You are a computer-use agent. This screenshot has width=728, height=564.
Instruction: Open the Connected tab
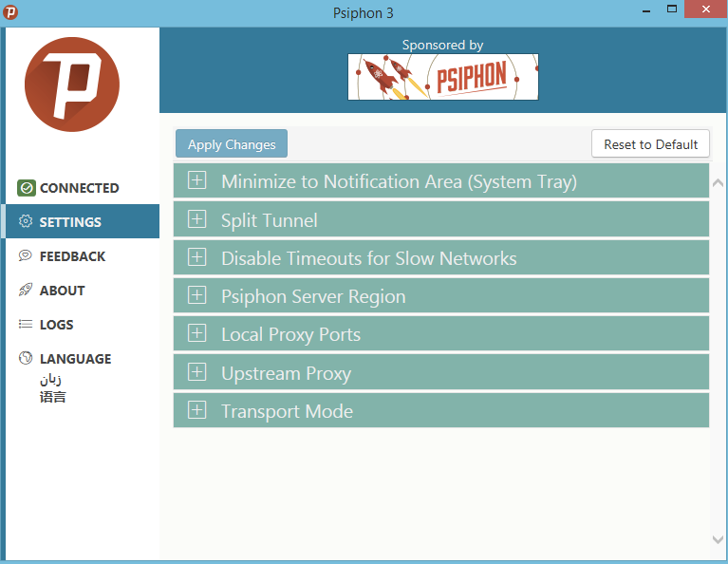[x=83, y=188]
